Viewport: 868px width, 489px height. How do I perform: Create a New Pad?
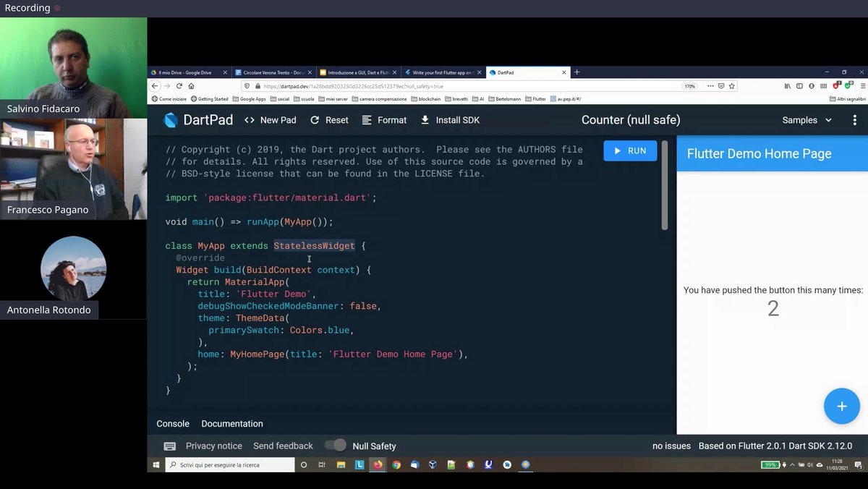coord(271,120)
